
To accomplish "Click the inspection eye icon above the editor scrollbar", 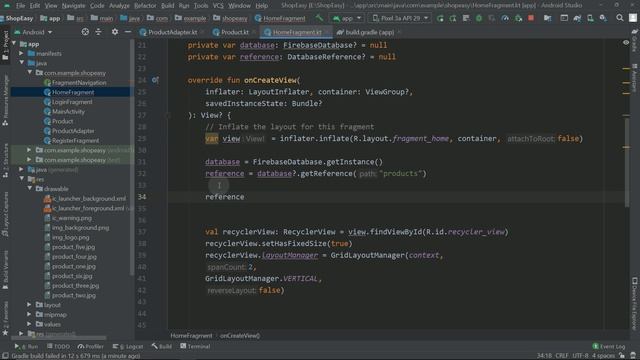I will click(626, 42).
